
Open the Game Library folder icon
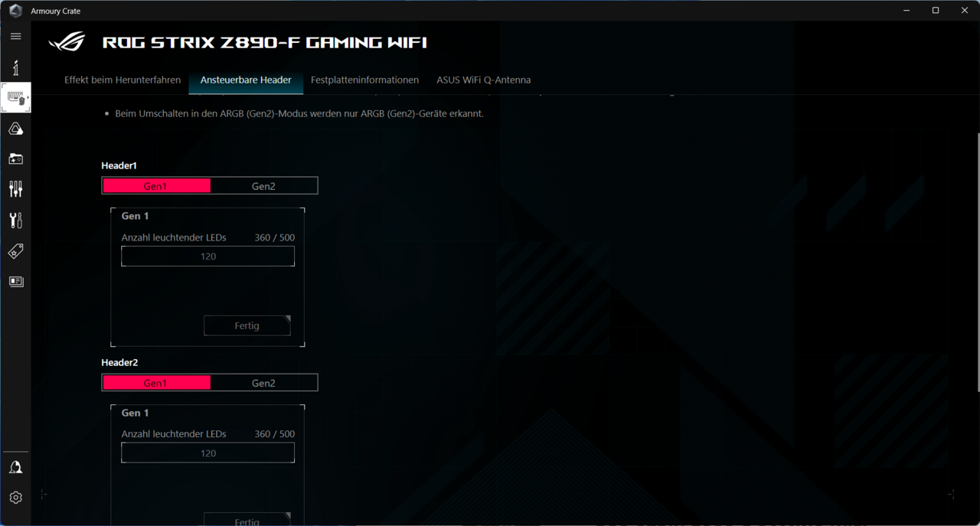pos(15,159)
